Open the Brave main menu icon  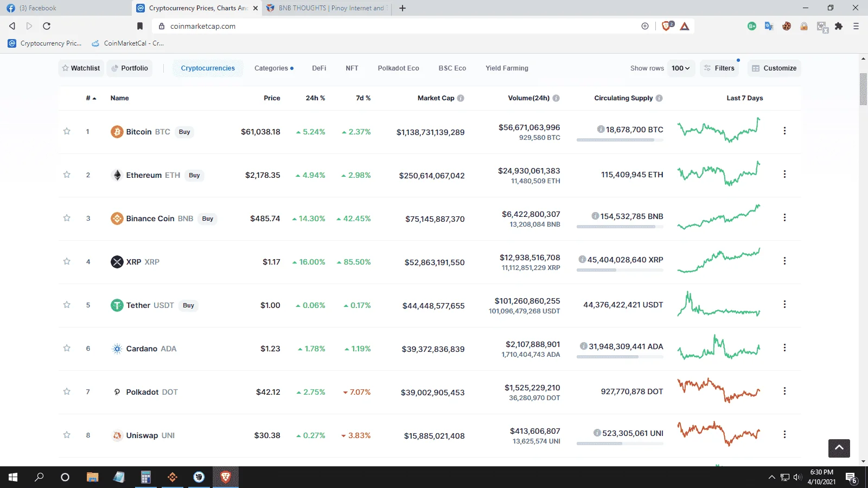click(x=856, y=26)
